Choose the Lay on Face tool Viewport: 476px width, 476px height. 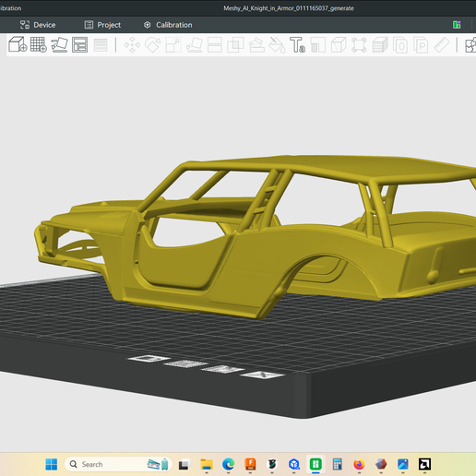194,45
